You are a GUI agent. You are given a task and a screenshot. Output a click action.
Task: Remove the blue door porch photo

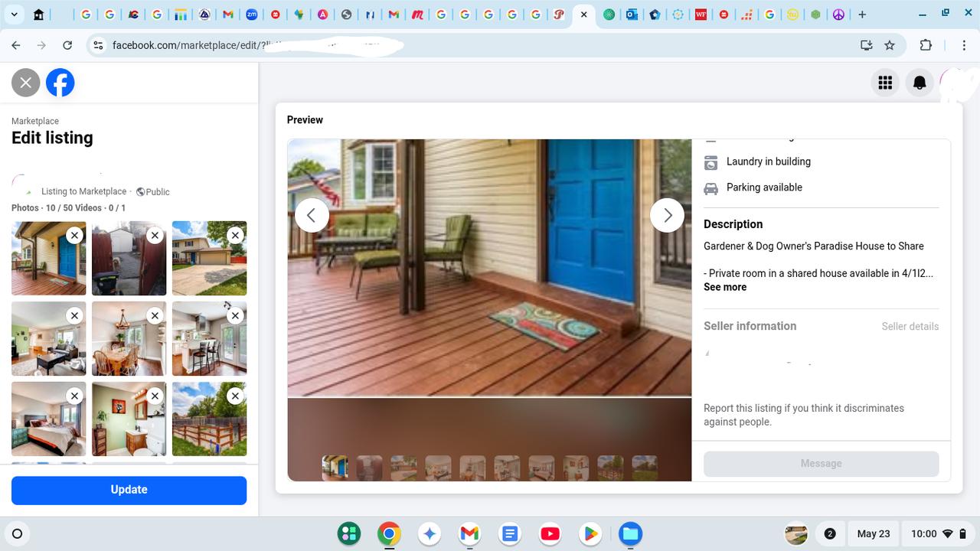click(x=74, y=235)
